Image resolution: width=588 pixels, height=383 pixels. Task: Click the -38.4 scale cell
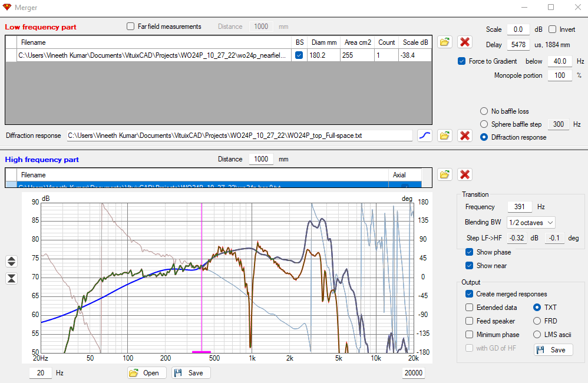click(415, 55)
